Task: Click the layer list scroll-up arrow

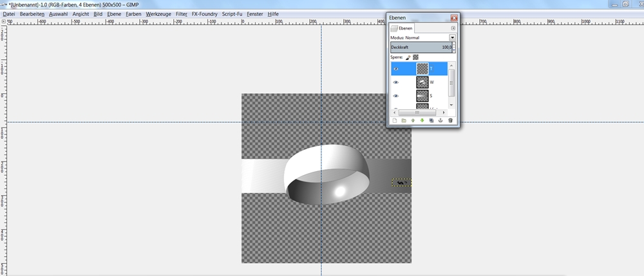Action: click(451, 66)
